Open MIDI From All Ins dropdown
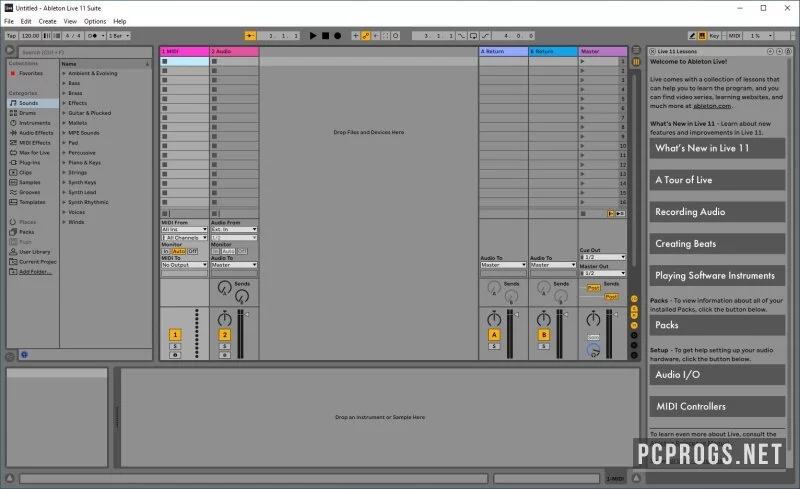Screen dimensions: 800x489 coord(184,230)
